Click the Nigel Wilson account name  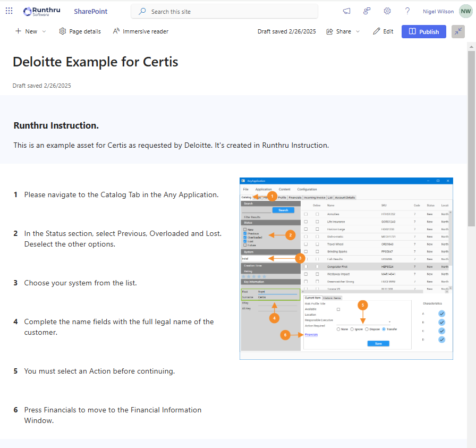[x=438, y=12]
